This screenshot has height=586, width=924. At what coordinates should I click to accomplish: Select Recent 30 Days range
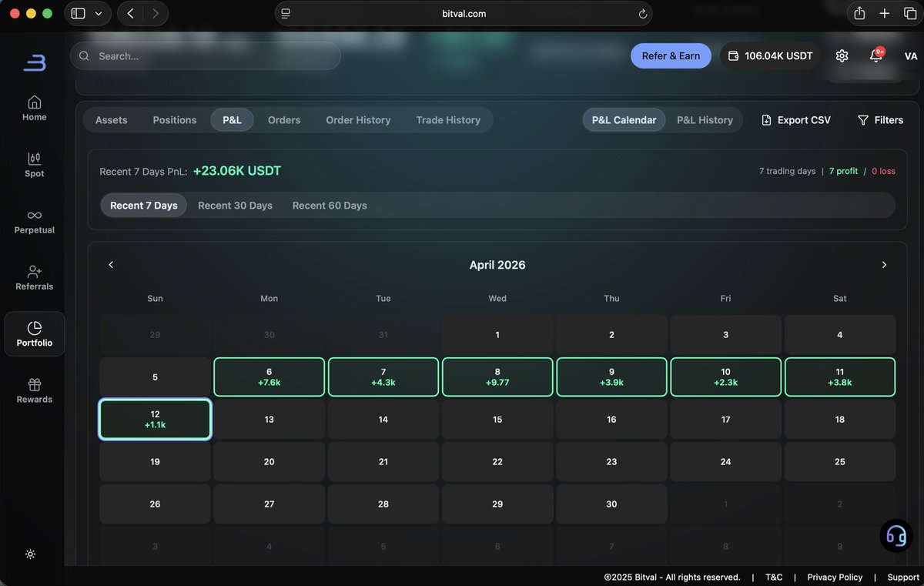pyautogui.click(x=235, y=206)
